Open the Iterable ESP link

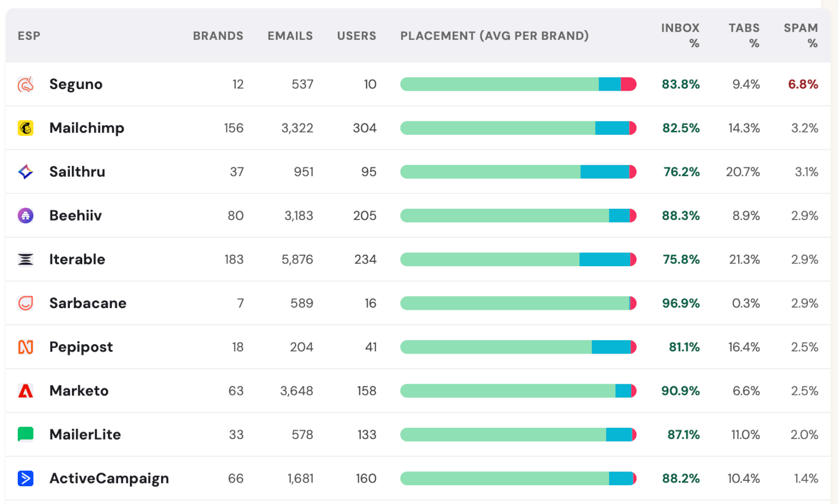[x=77, y=259]
